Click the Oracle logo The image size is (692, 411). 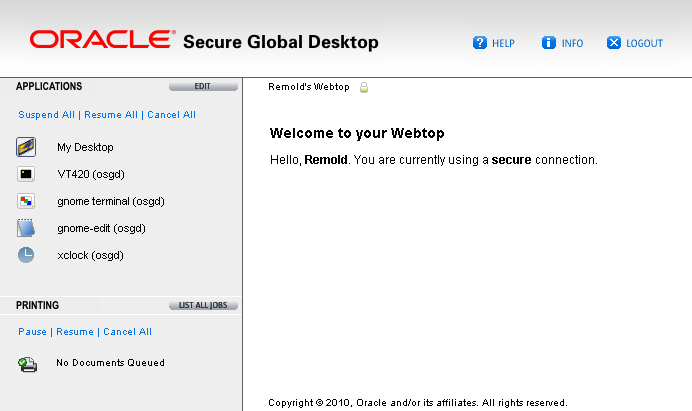(x=102, y=39)
